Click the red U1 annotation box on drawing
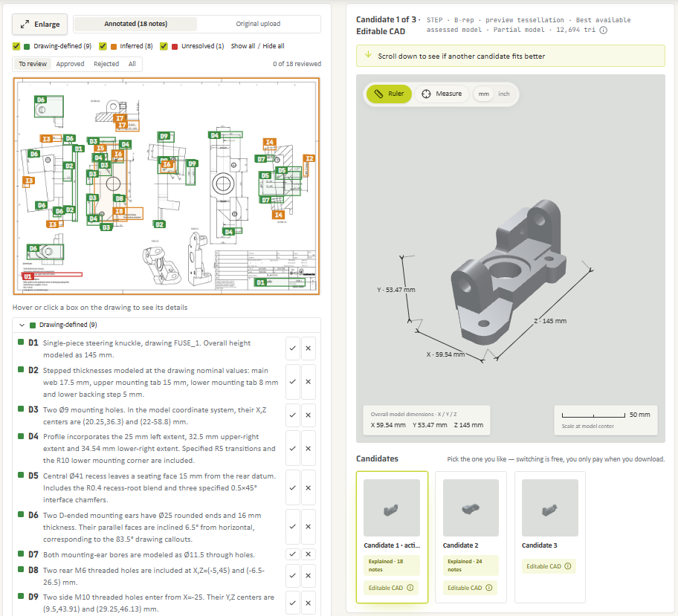Image resolution: width=678 pixels, height=616 pixels. (52, 275)
